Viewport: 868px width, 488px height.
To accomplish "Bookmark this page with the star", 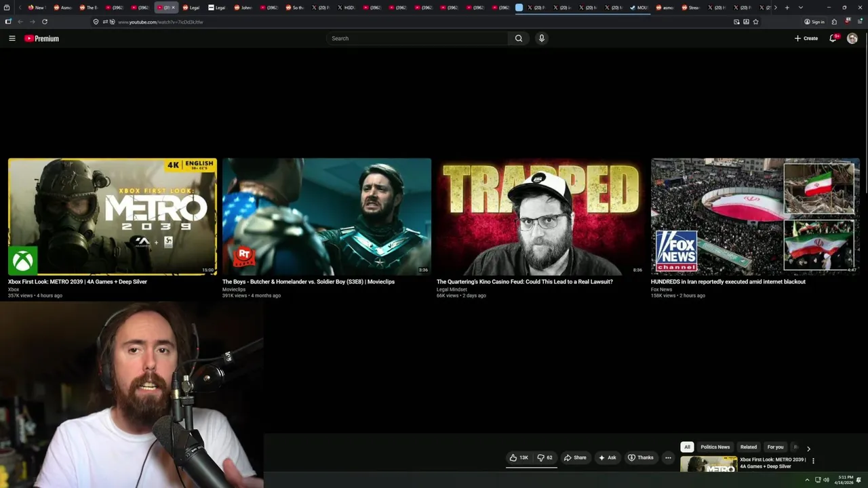I will pos(755,22).
